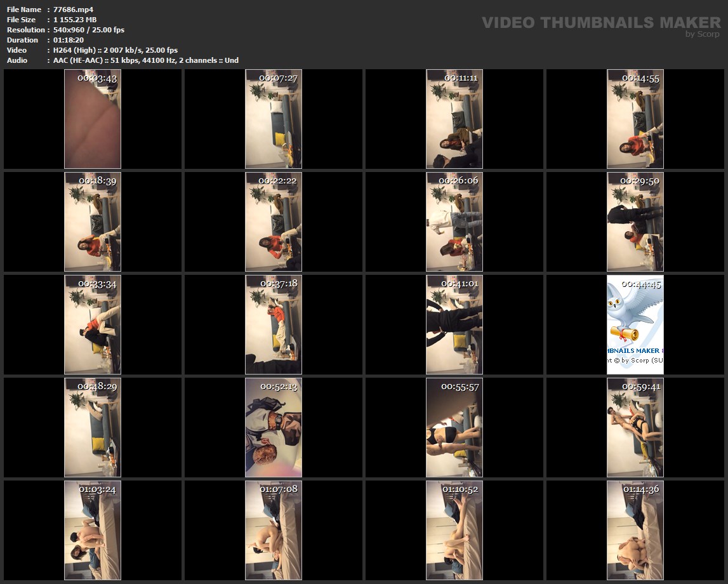Select the frame at 00:07:27
Viewport: 728px width, 584px height.
[x=274, y=119]
